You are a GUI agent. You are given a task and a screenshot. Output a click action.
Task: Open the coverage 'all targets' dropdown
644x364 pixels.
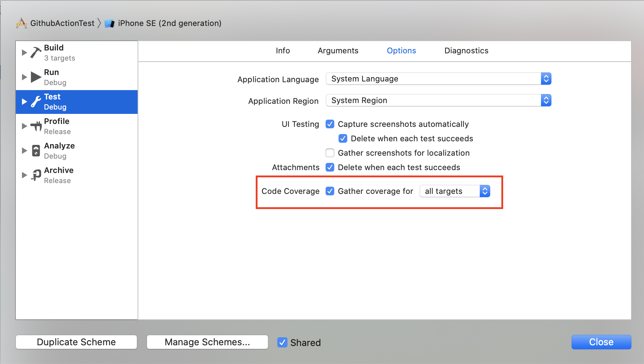tap(455, 191)
